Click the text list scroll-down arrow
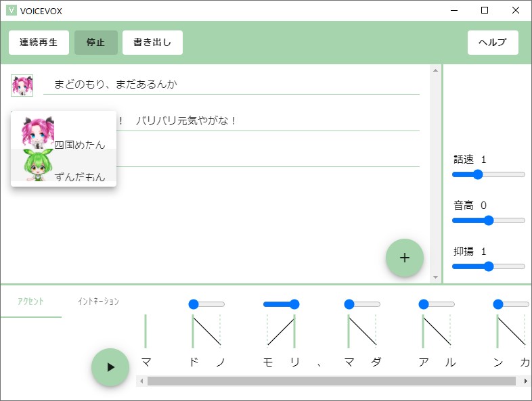The height and width of the screenshot is (401, 532). [436, 277]
